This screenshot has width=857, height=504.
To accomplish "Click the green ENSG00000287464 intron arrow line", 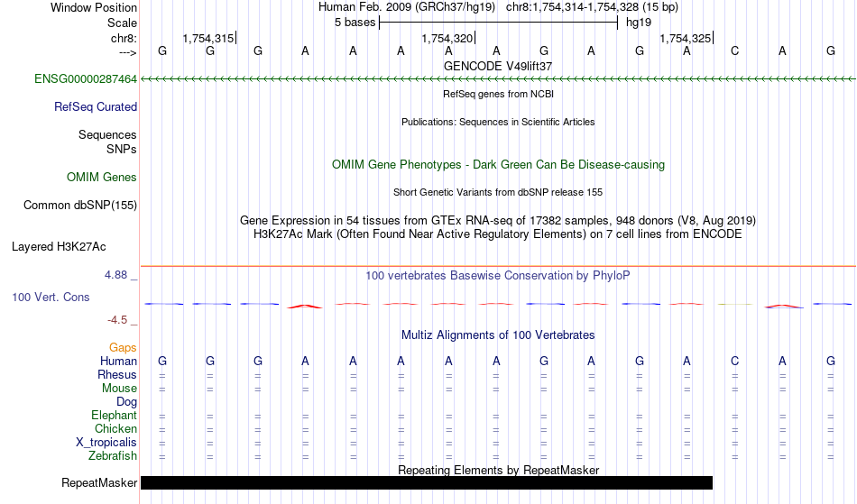I will (498, 79).
